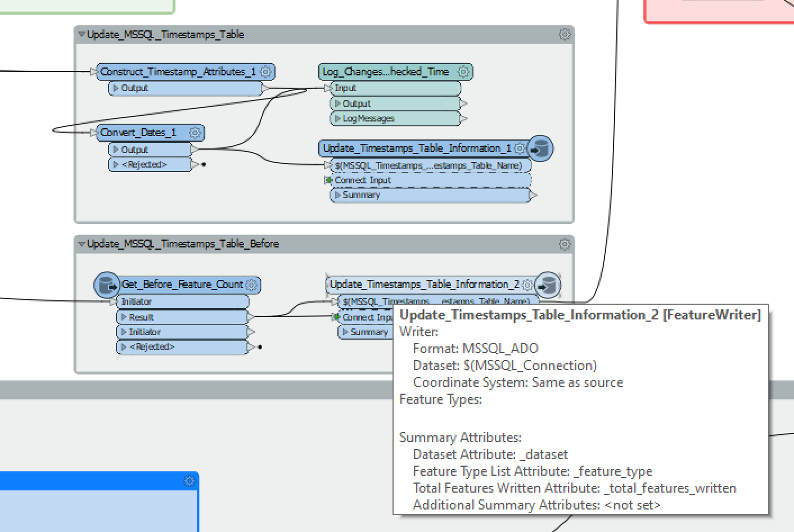Expand LogMessages port attributes
This screenshot has width=794, height=532.
coord(337,119)
